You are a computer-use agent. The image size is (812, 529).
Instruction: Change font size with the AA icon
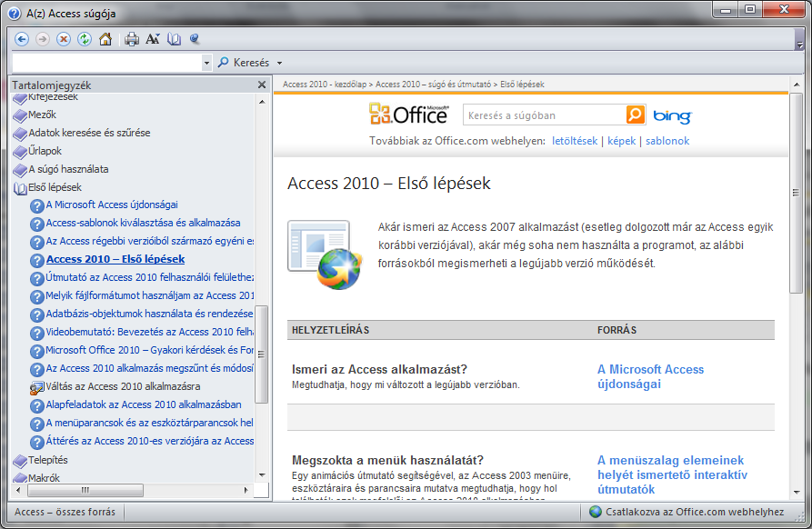point(153,39)
